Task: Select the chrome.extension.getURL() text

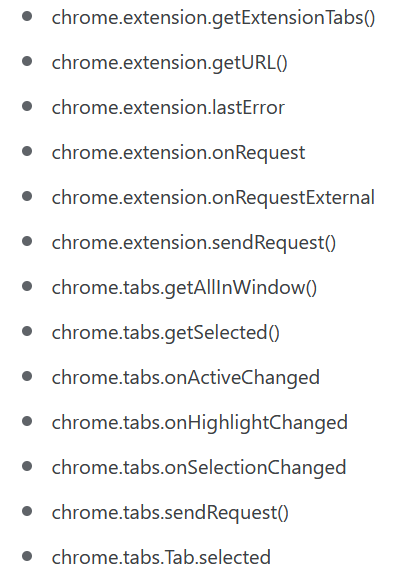Action: coord(169,63)
